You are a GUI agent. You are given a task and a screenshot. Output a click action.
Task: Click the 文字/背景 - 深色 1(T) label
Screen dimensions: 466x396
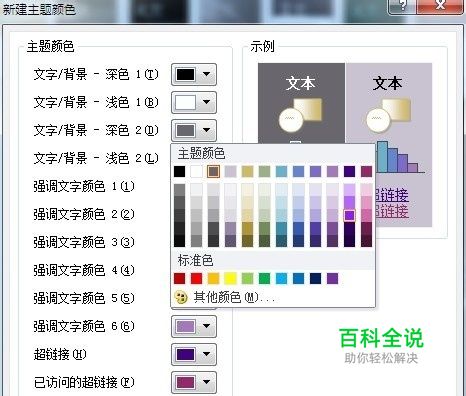96,74
